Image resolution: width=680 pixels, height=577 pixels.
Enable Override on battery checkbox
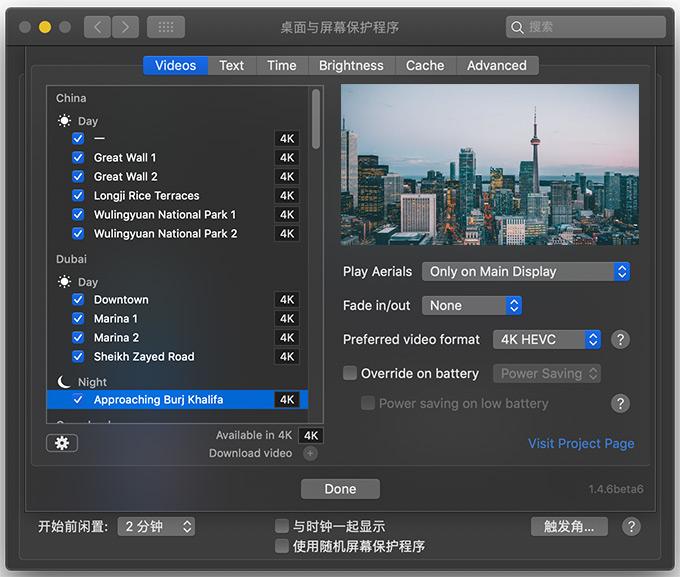[x=350, y=373]
